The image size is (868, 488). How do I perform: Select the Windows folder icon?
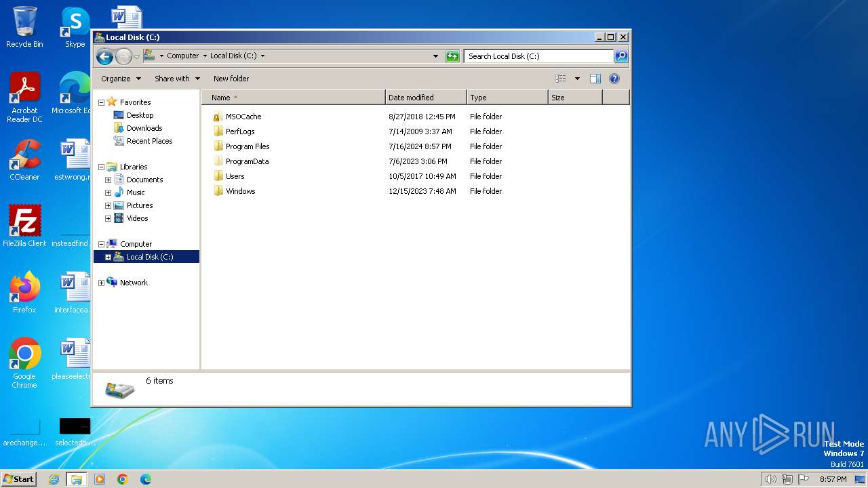[x=218, y=191]
